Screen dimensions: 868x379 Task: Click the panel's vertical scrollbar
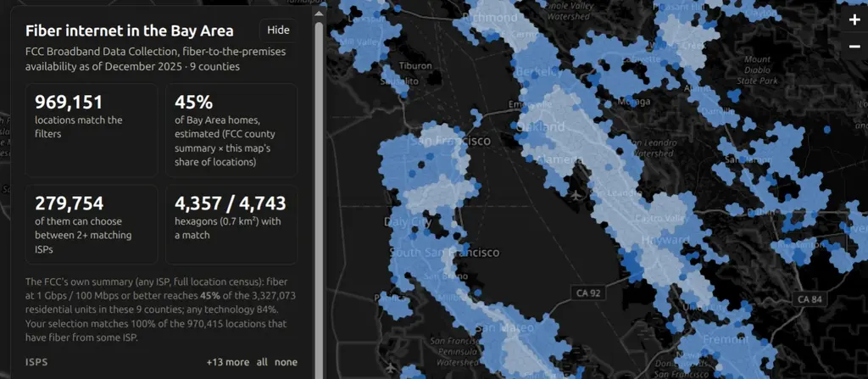coord(319,199)
